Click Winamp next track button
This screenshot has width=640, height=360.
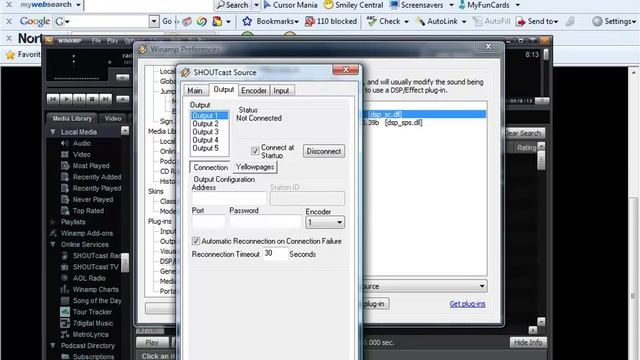(105, 99)
